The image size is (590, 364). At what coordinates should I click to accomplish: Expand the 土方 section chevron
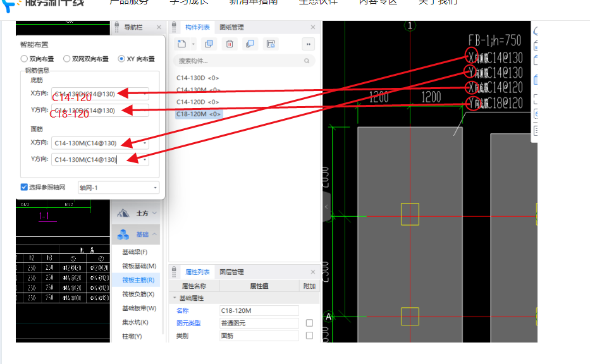pyautogui.click(x=155, y=213)
